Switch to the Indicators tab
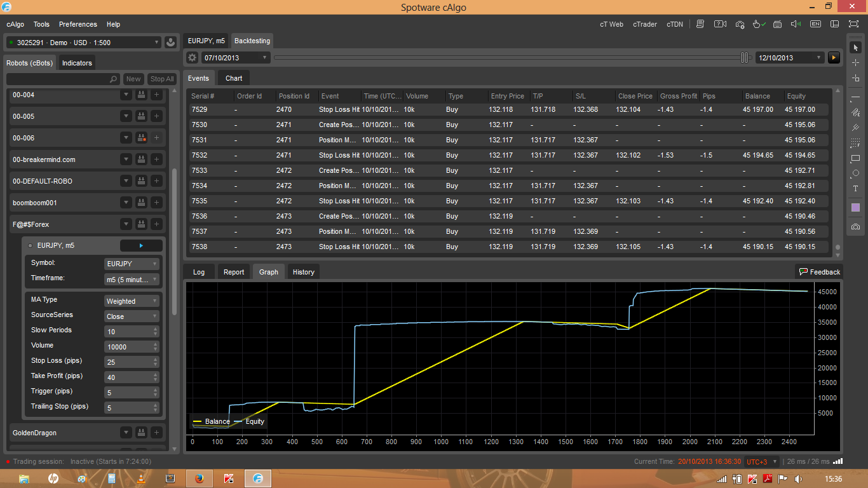The width and height of the screenshot is (868, 488). 77,63
